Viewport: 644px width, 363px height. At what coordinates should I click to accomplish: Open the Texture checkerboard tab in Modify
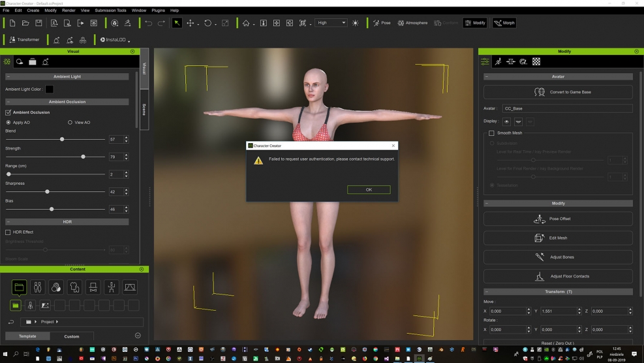pyautogui.click(x=536, y=61)
